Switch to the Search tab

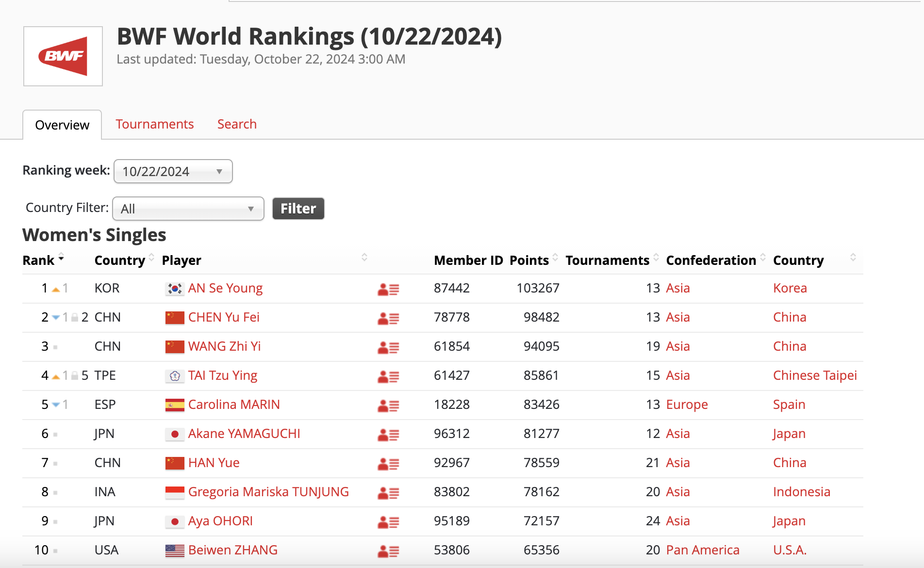coord(237,124)
